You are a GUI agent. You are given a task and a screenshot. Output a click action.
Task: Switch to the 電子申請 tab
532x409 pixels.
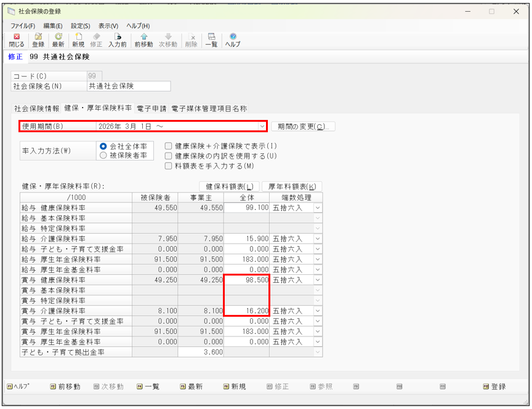tap(151, 108)
